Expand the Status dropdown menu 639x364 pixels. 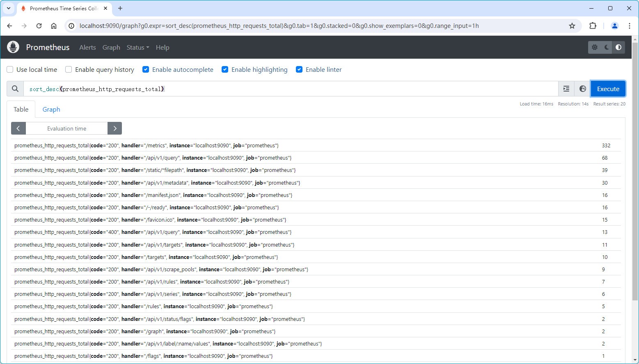138,47
